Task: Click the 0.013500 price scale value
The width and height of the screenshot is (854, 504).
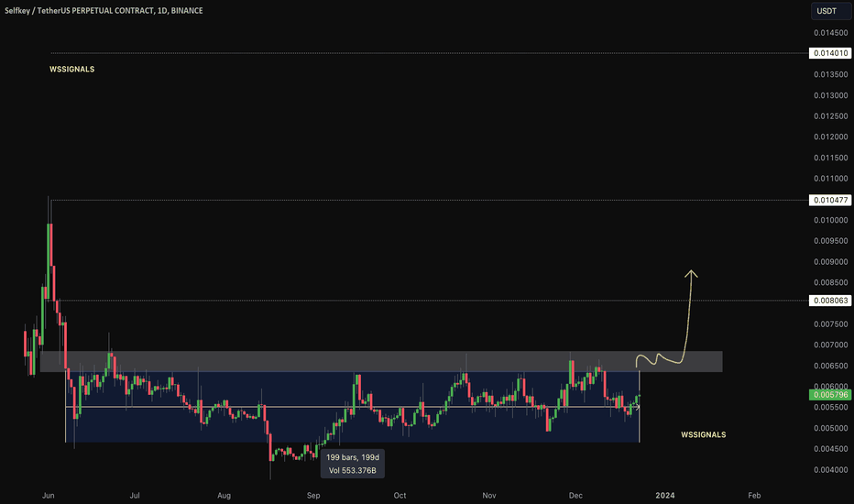Action: coord(830,74)
